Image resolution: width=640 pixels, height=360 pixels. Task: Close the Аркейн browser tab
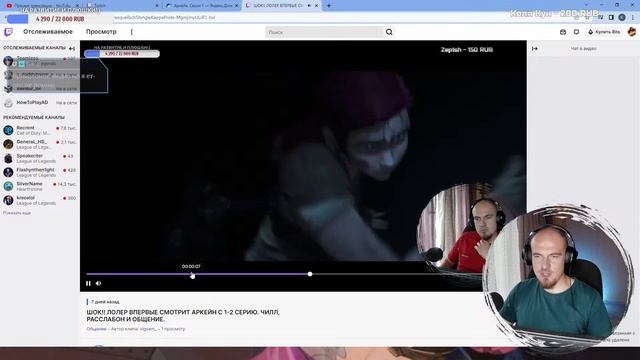pos(236,6)
